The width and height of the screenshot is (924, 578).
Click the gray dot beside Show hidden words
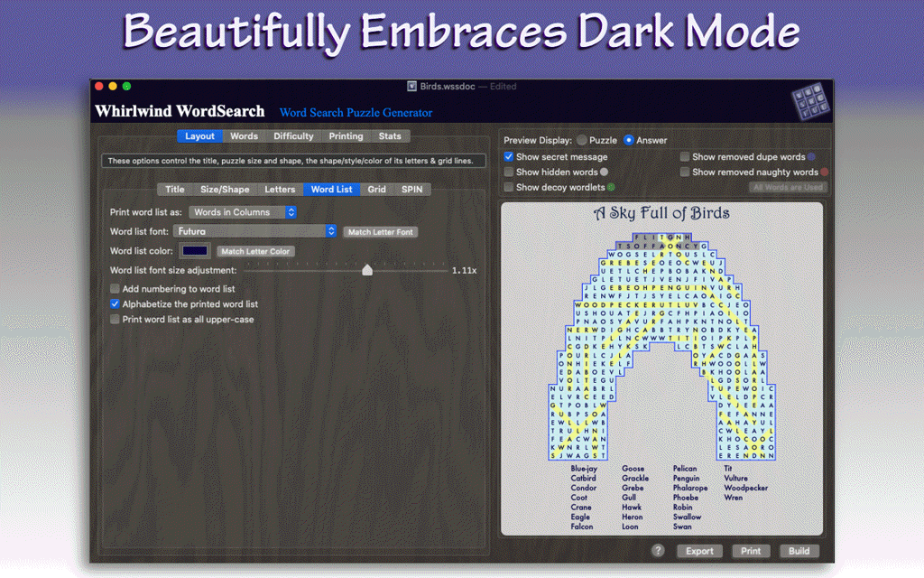coord(605,172)
